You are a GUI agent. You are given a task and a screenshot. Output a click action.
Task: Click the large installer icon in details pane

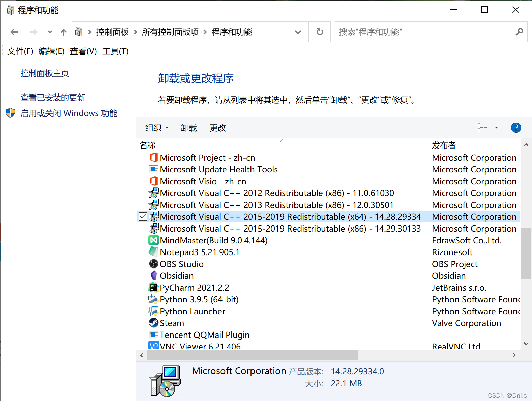(165, 381)
